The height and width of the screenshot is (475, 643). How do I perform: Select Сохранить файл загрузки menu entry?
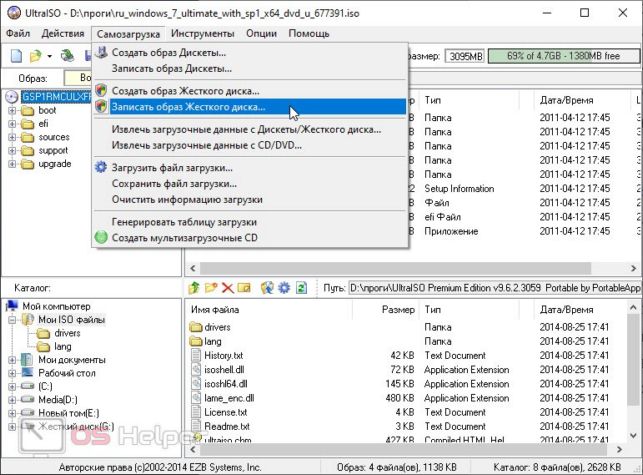pyautogui.click(x=250, y=183)
